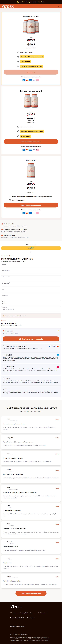The width and height of the screenshot is (62, 644).
Task: Click the KBC/CBC payment logo icon
Action: 58,355
